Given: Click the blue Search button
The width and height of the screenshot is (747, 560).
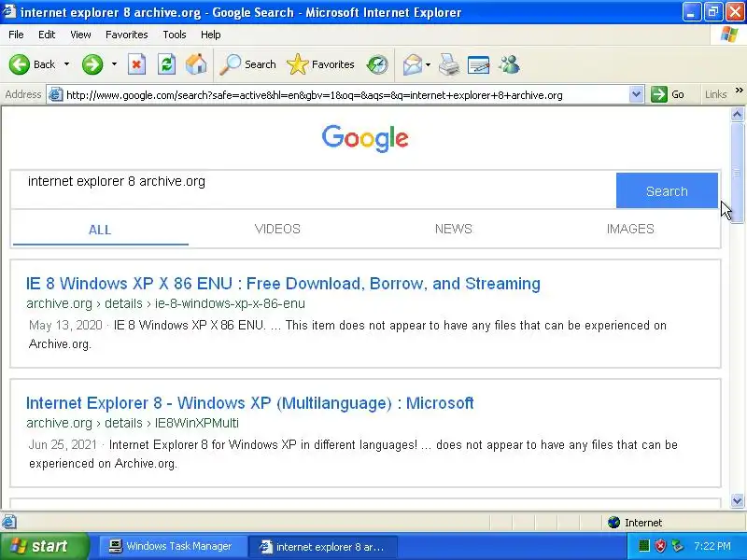Looking at the screenshot, I should coord(667,190).
